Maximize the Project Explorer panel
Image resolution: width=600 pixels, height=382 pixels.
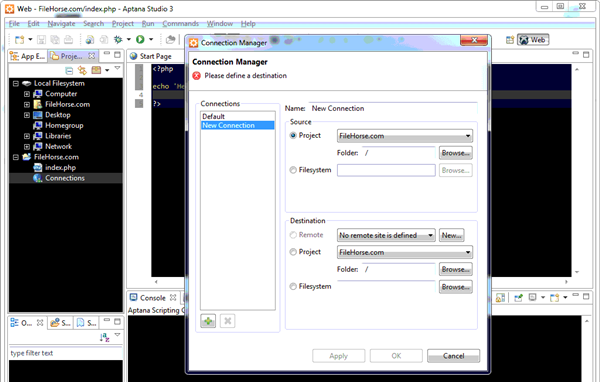117,55
